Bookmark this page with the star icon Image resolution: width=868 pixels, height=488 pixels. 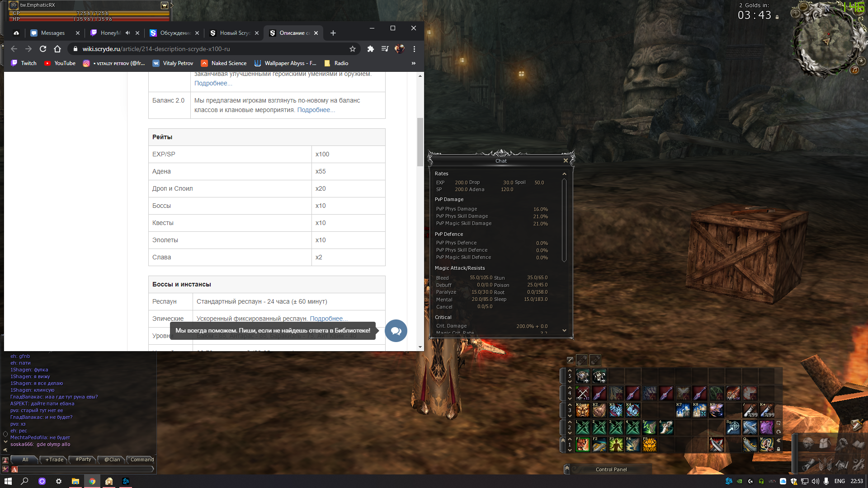coord(353,49)
